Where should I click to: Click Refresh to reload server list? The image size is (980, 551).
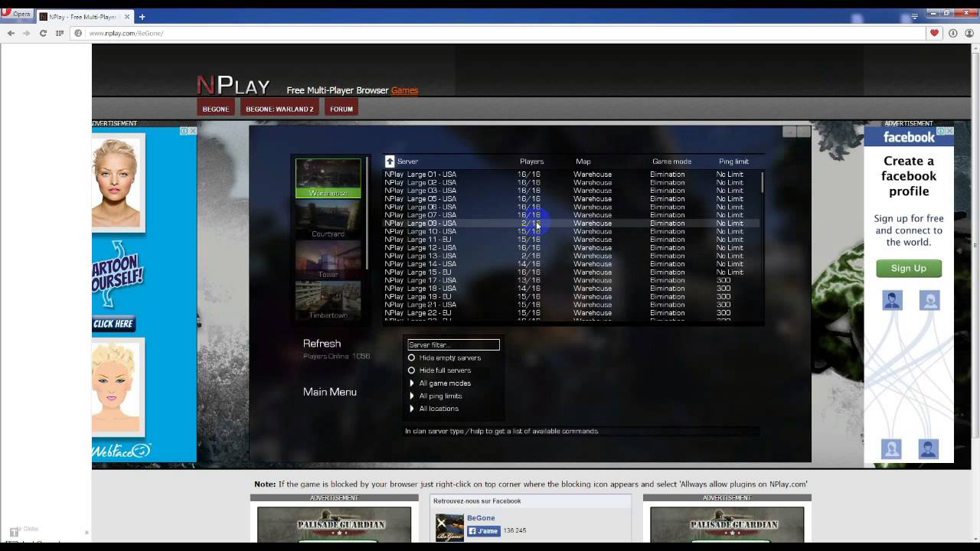(322, 344)
